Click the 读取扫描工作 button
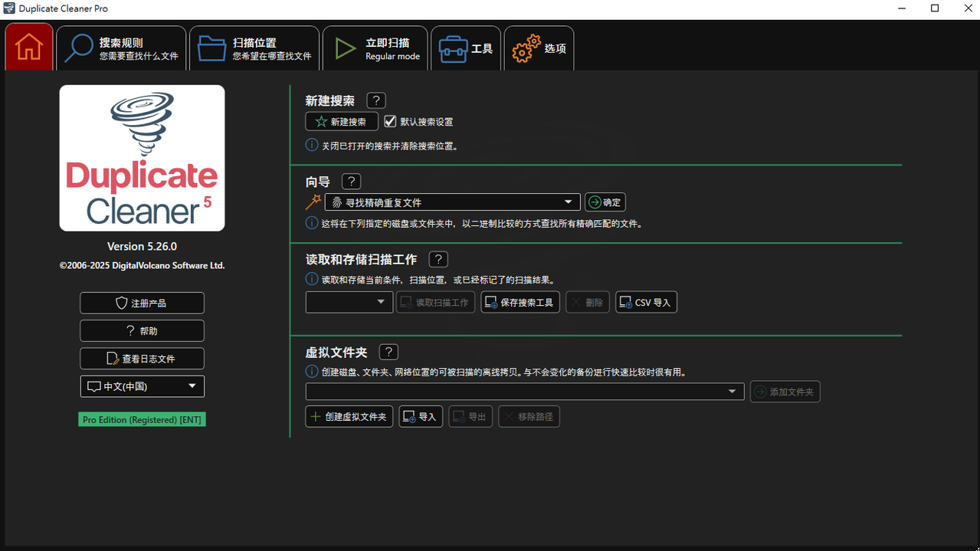This screenshot has width=980, height=551. click(x=435, y=302)
